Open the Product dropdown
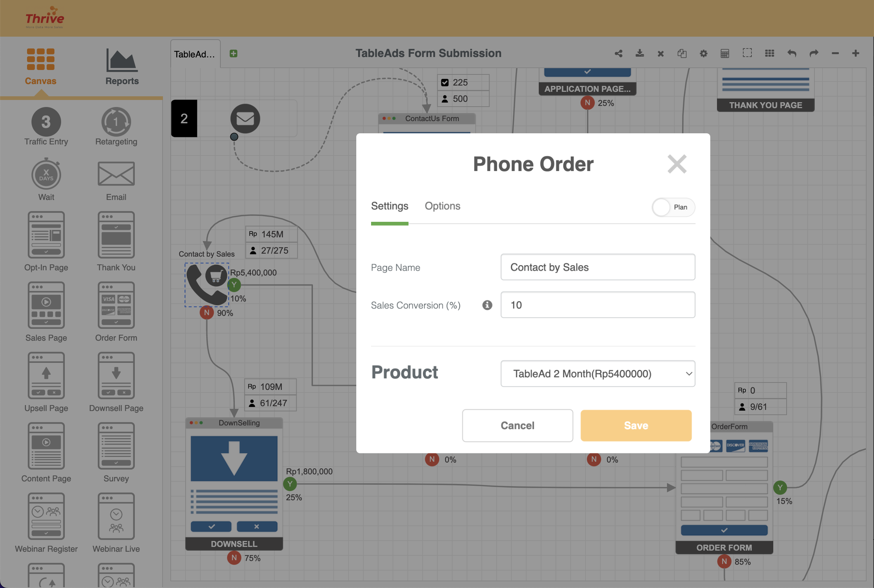874x588 pixels. pos(598,374)
